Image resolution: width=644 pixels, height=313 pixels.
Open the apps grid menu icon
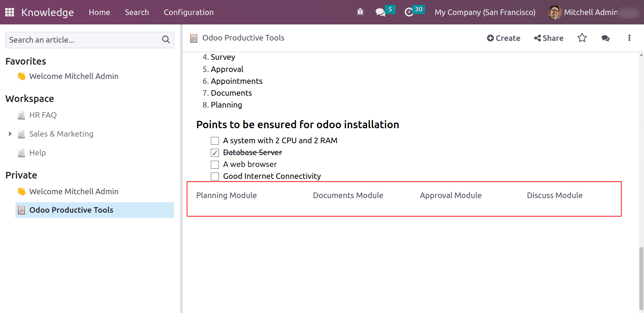(9, 12)
